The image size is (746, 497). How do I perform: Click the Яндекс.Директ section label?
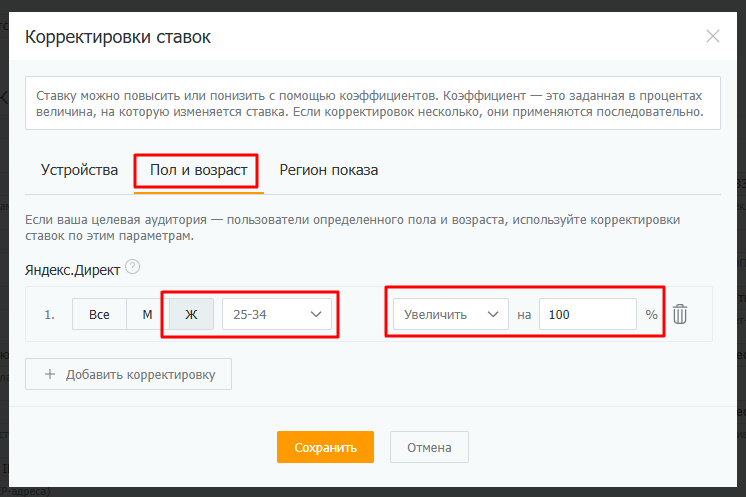(72, 270)
